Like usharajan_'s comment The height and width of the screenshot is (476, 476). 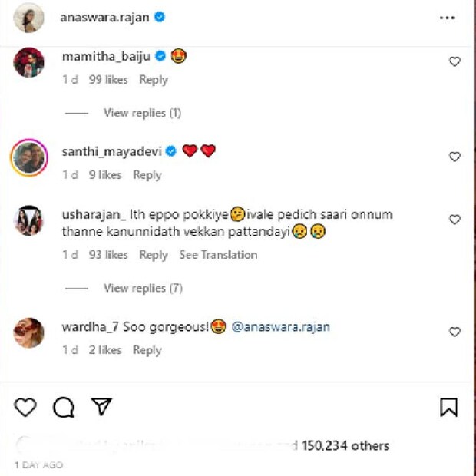click(x=455, y=220)
